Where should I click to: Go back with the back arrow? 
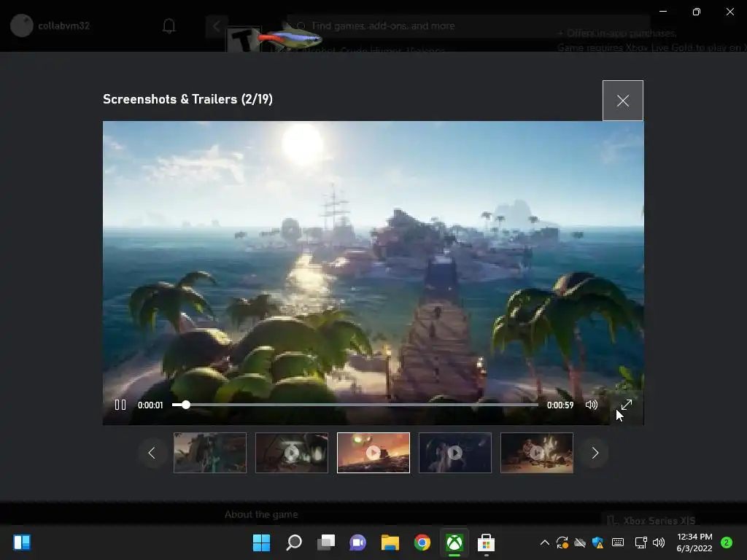[x=217, y=26]
